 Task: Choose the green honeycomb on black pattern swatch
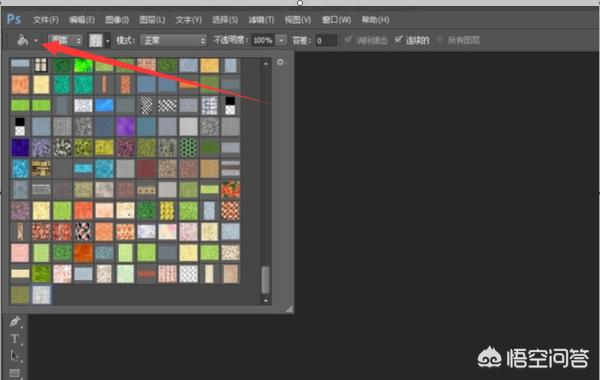tap(189, 148)
